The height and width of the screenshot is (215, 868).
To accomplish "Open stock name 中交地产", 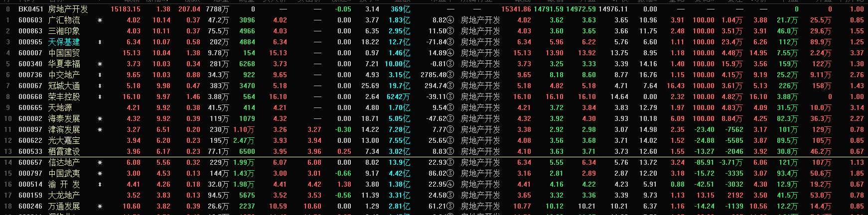I will (x=64, y=75).
